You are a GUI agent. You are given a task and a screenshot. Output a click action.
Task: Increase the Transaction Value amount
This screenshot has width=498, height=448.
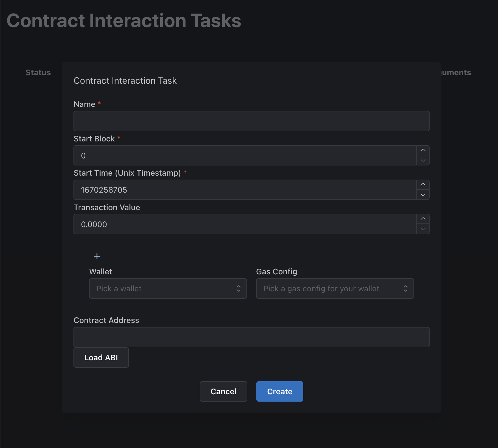(x=423, y=219)
